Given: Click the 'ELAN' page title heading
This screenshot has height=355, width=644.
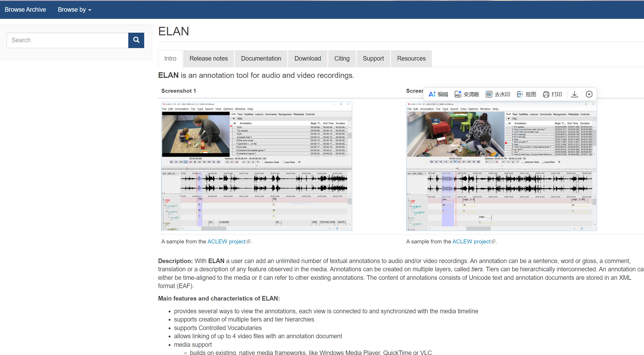Looking at the screenshot, I should [x=173, y=31].
